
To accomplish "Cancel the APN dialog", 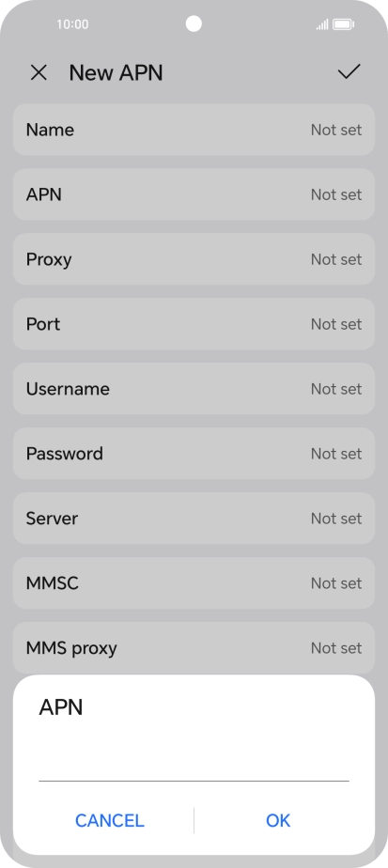I will tap(110, 820).
